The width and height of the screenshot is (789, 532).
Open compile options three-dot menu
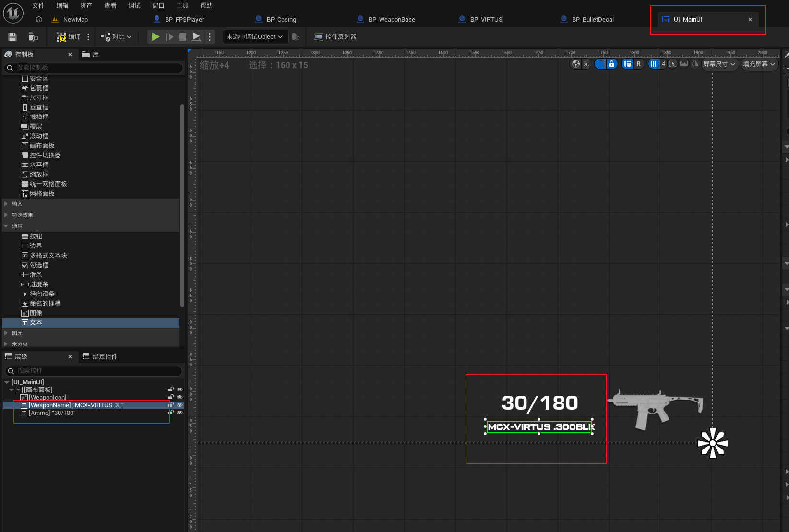(88, 37)
